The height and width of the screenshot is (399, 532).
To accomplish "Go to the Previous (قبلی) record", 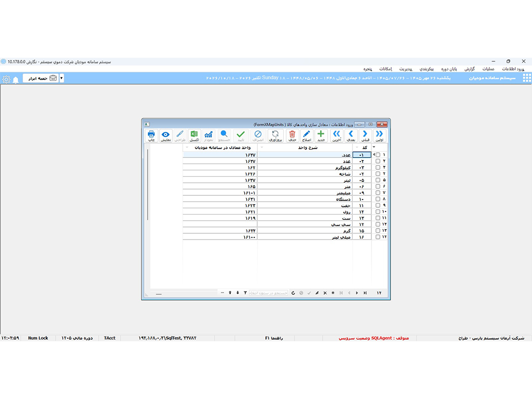I will [x=365, y=136].
